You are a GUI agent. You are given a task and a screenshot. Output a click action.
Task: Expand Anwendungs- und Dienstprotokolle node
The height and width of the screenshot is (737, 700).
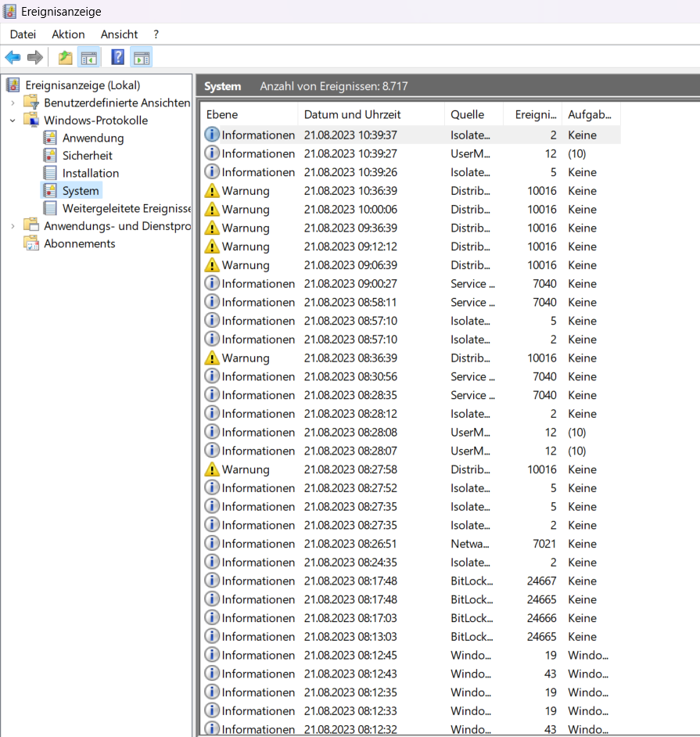pos(13,226)
